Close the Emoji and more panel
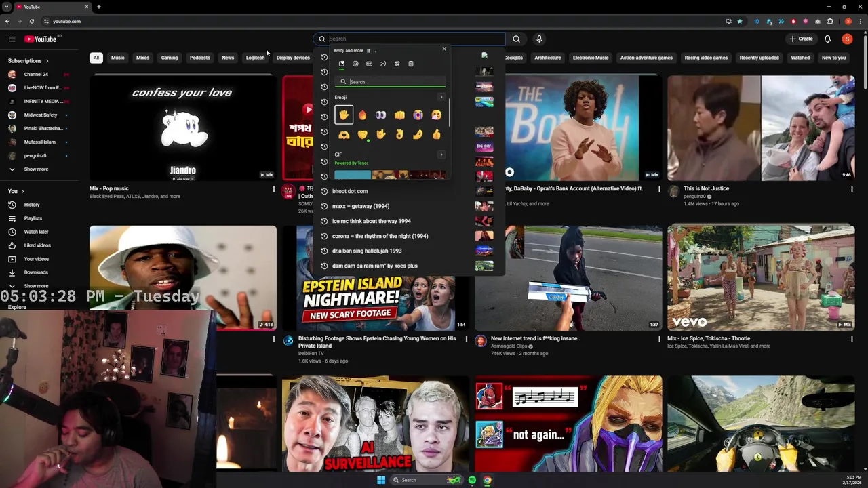The width and height of the screenshot is (868, 488). click(x=444, y=49)
